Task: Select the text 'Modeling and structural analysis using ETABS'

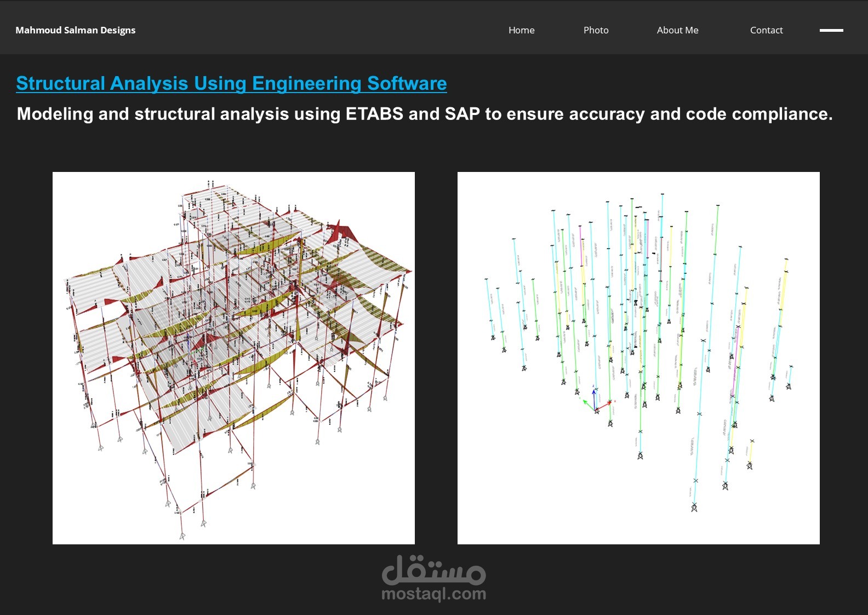Action: click(210, 114)
